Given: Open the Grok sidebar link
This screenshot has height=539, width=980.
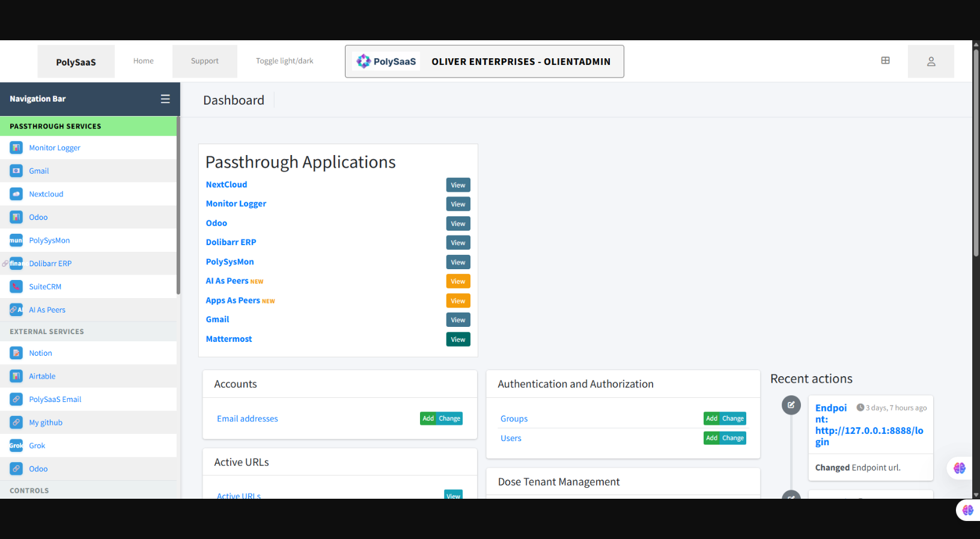Looking at the screenshot, I should pos(37,445).
